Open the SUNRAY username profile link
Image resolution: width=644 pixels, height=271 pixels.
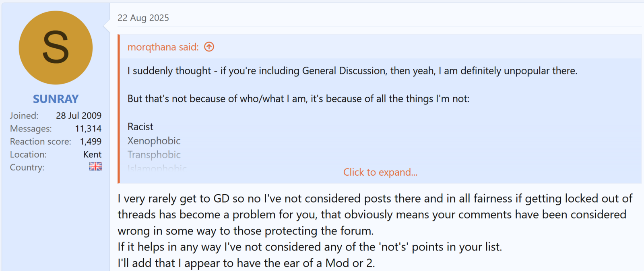(x=56, y=99)
